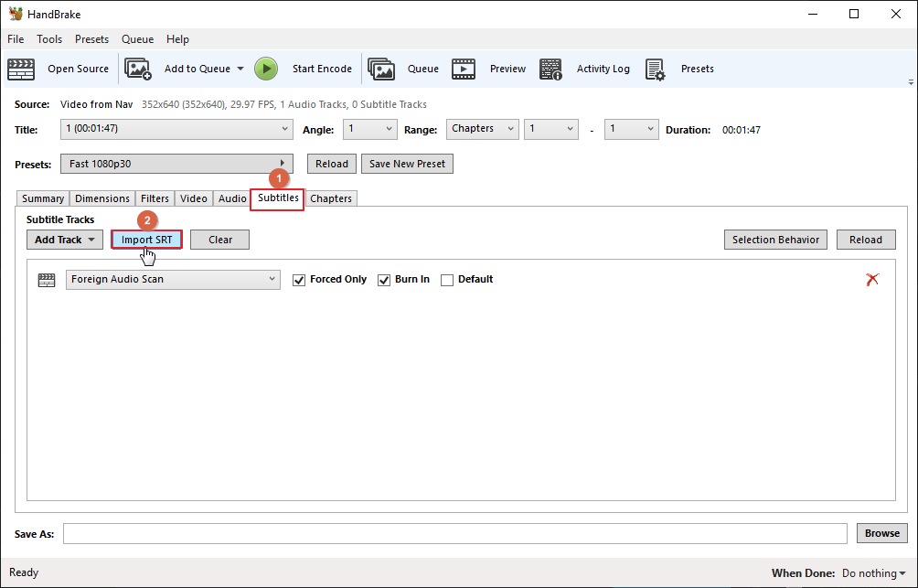Click the Open Source film clapper icon
Image resolution: width=918 pixels, height=588 pixels.
(21, 69)
